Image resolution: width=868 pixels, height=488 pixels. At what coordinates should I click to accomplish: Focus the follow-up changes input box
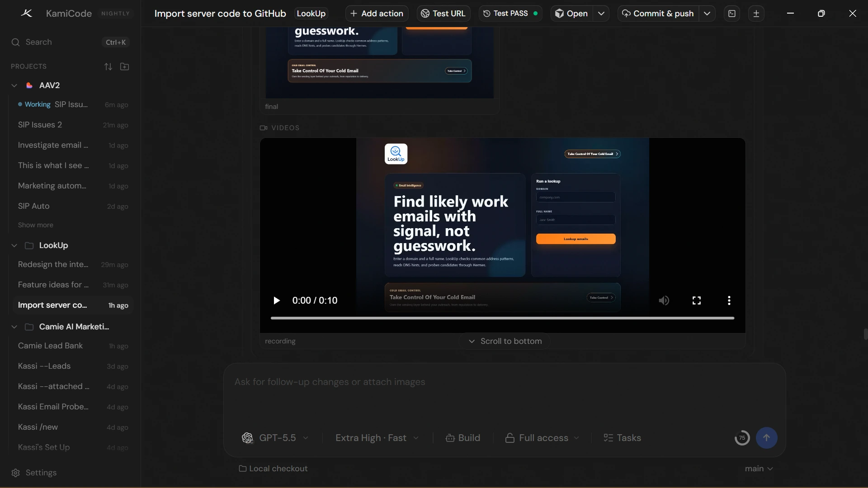(x=504, y=391)
